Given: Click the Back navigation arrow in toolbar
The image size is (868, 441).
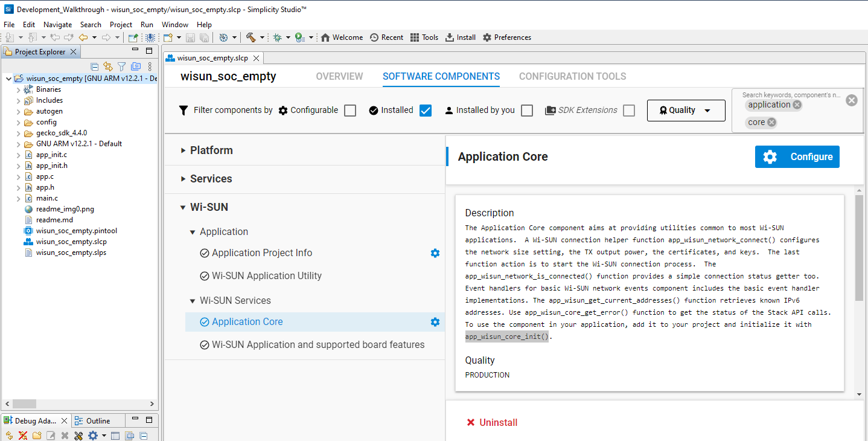Looking at the screenshot, I should coord(83,37).
